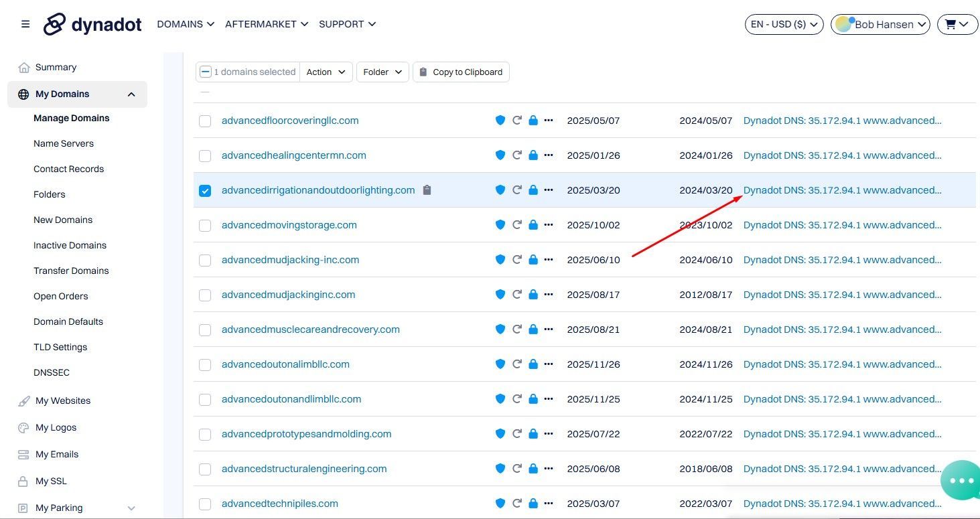
Task: Click registration date 2012/08/17
Action: pos(706,295)
